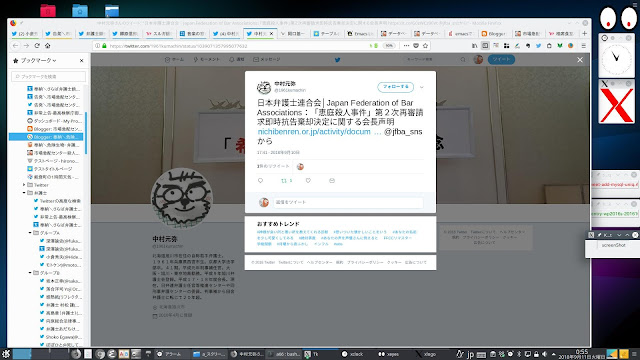Click the retweeter's small avatar

pyautogui.click(x=300, y=167)
